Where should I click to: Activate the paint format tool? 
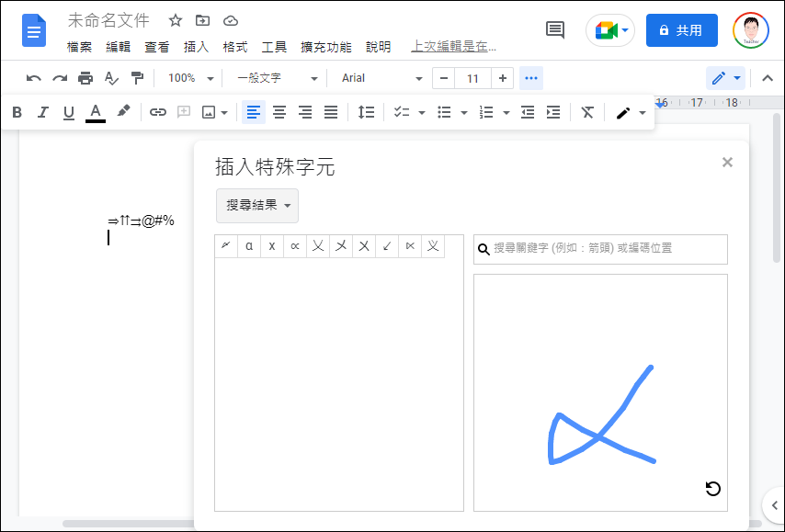click(137, 78)
